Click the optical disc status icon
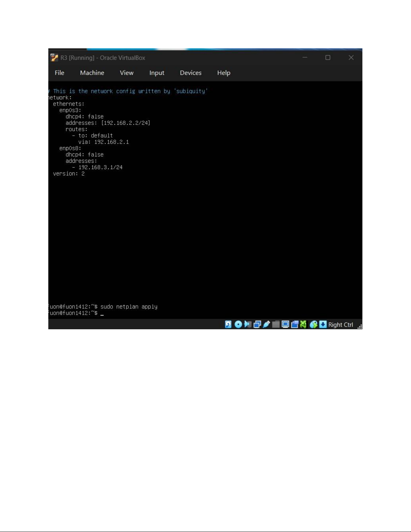Viewport: 411px width, 532px height. [x=238, y=324]
